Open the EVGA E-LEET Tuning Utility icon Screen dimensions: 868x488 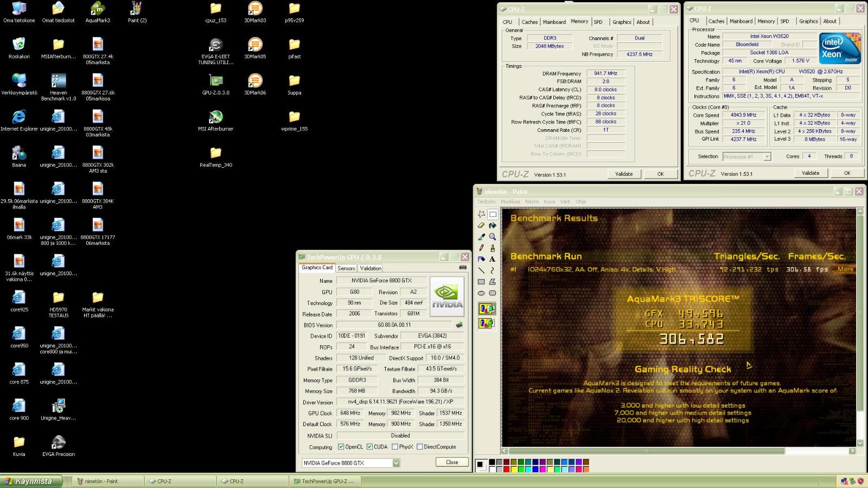click(216, 52)
